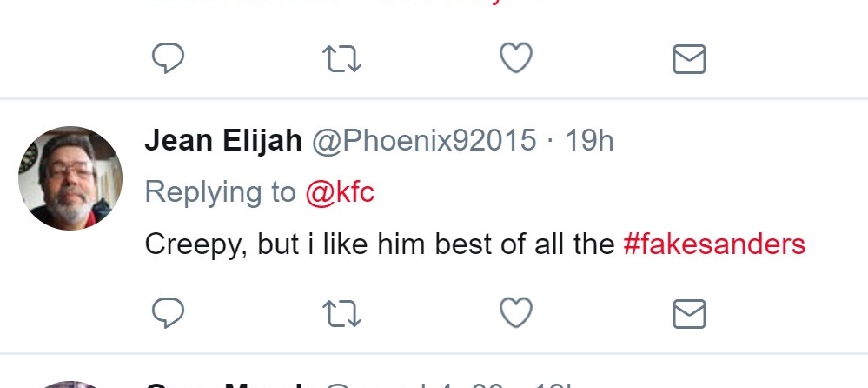Send Jean Elijah's tweet via direct message envelope
868x388 pixels.
(x=689, y=314)
